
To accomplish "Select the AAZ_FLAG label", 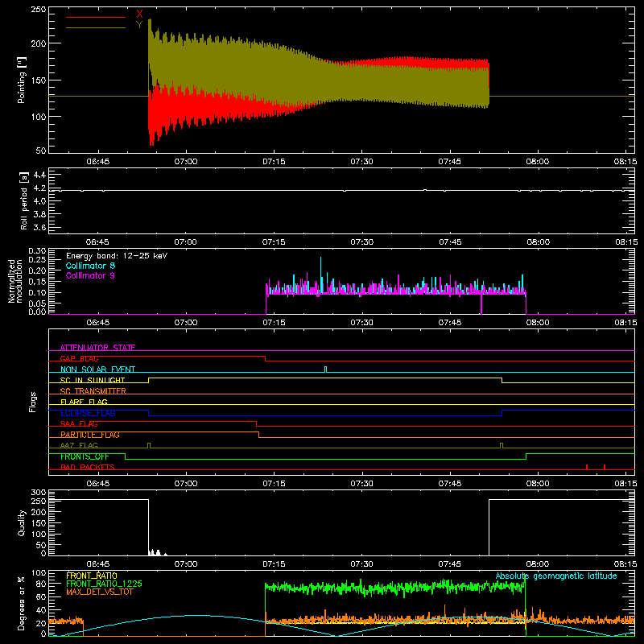I will 79,445.
